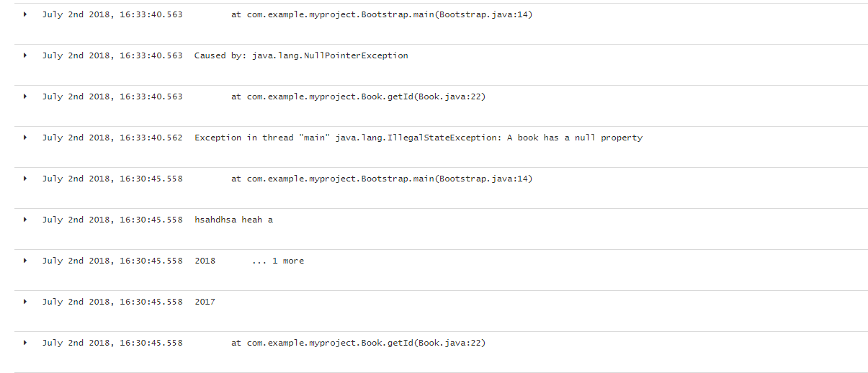The width and height of the screenshot is (868, 373).
Task: Click the 16:30:45.558 Bootstrap.main stack trace text
Action: point(382,179)
